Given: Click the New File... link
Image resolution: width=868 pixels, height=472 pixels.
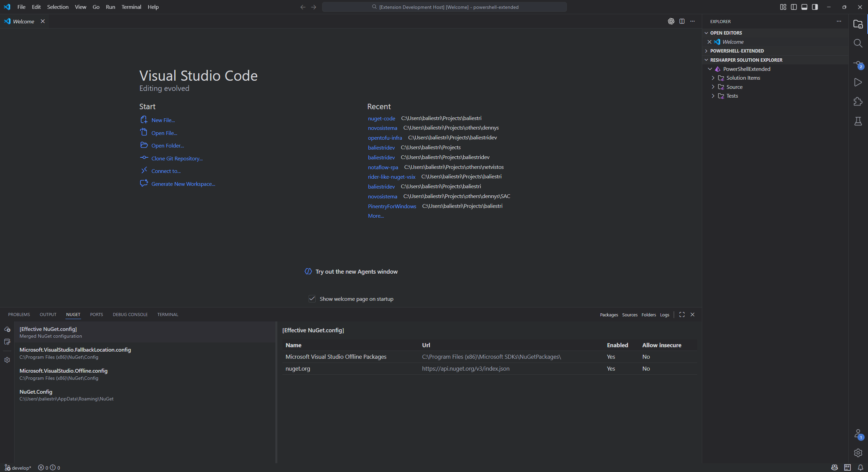Looking at the screenshot, I should point(163,120).
